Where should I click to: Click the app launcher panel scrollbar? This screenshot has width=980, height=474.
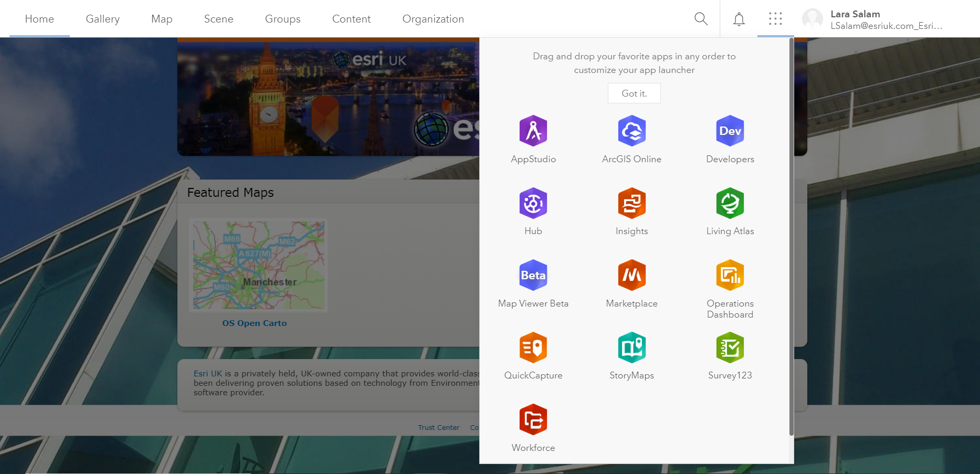(791, 236)
